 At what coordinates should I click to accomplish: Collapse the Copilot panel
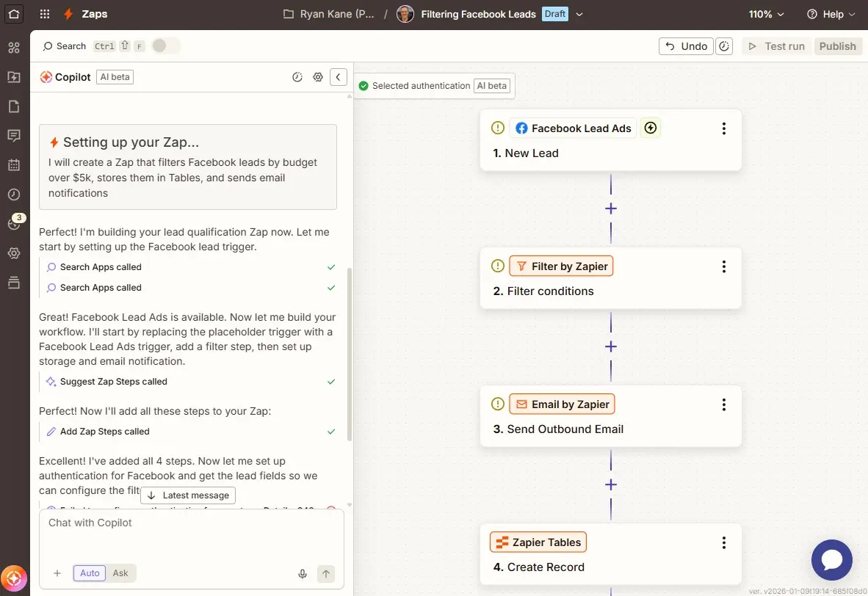(x=339, y=77)
